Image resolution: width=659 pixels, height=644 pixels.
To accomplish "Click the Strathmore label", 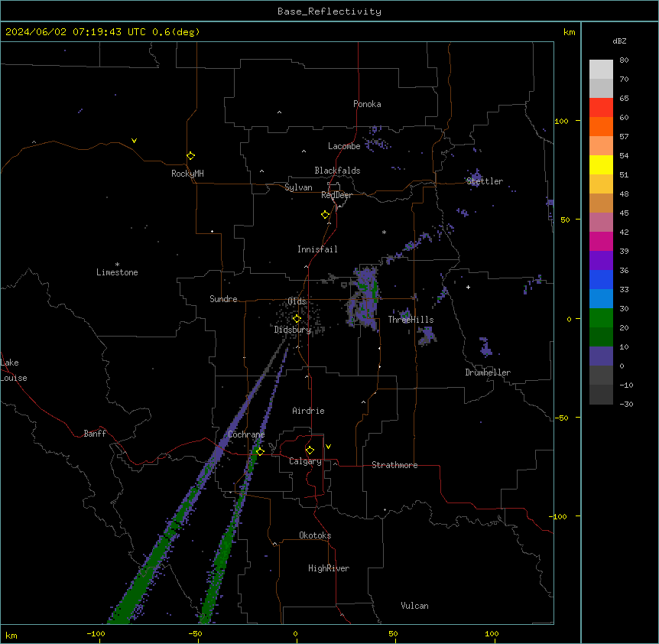I will pyautogui.click(x=394, y=465).
